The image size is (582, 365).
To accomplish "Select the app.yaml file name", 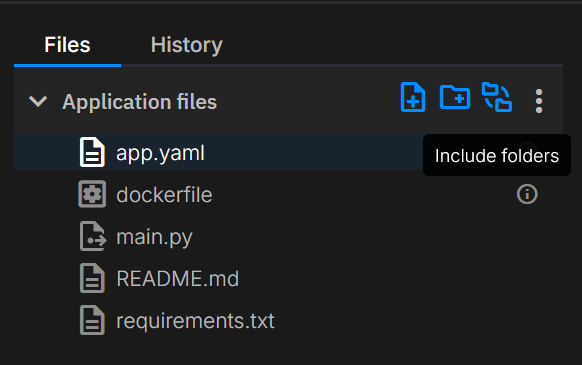I will 160,153.
